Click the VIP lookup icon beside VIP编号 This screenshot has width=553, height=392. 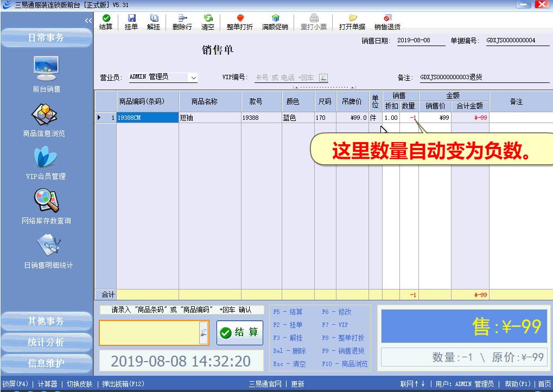pyautogui.click(x=323, y=78)
